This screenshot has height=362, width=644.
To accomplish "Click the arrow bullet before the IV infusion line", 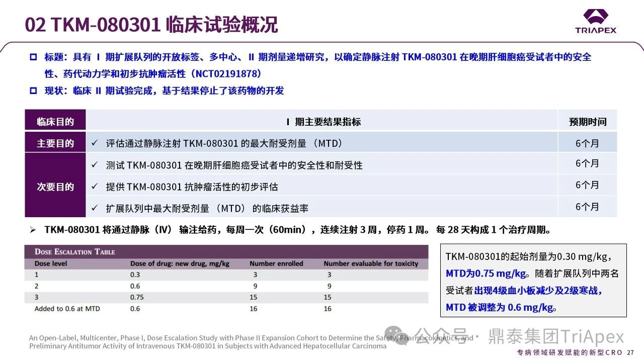I will point(33,230).
